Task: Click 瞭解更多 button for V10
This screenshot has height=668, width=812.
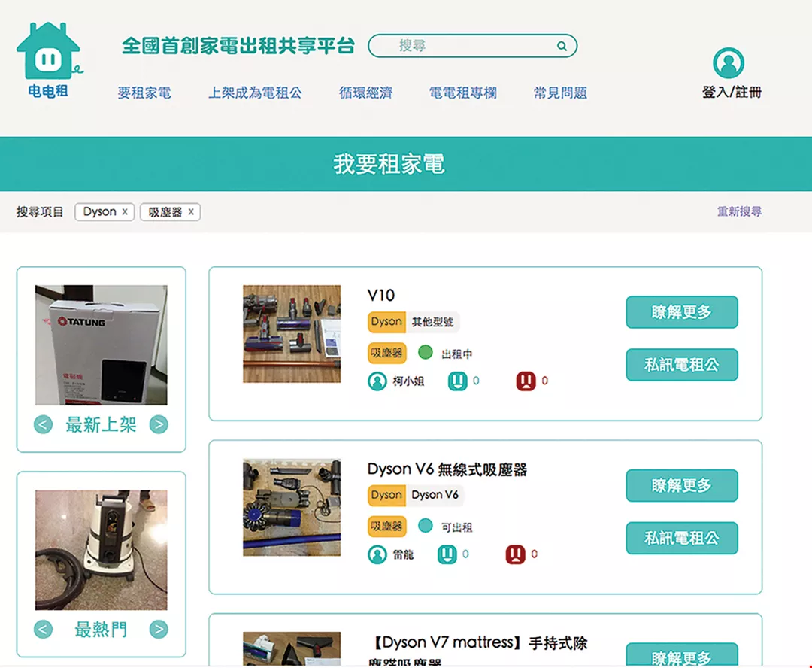Action: 681,312
